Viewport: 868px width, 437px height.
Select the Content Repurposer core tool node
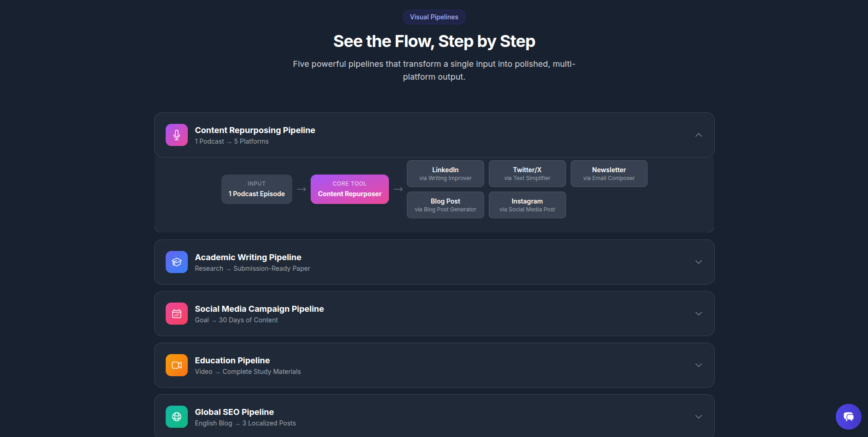pyautogui.click(x=349, y=189)
